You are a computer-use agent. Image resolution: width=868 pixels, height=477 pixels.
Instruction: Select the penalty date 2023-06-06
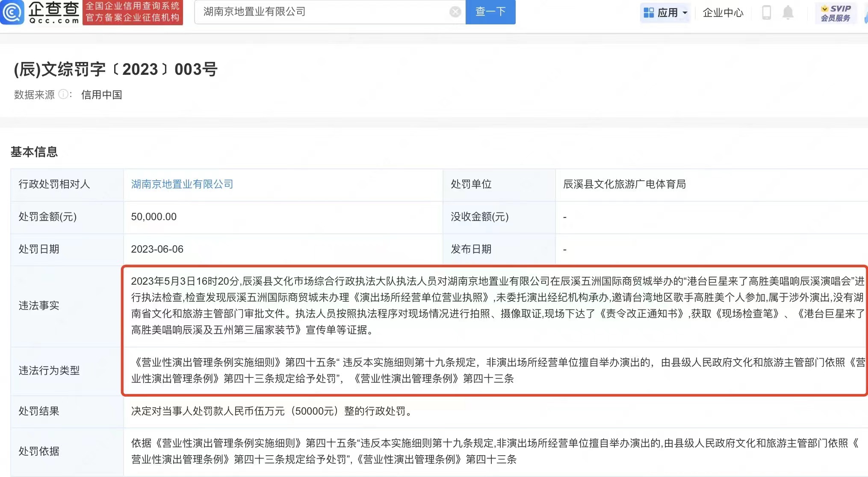[157, 249]
